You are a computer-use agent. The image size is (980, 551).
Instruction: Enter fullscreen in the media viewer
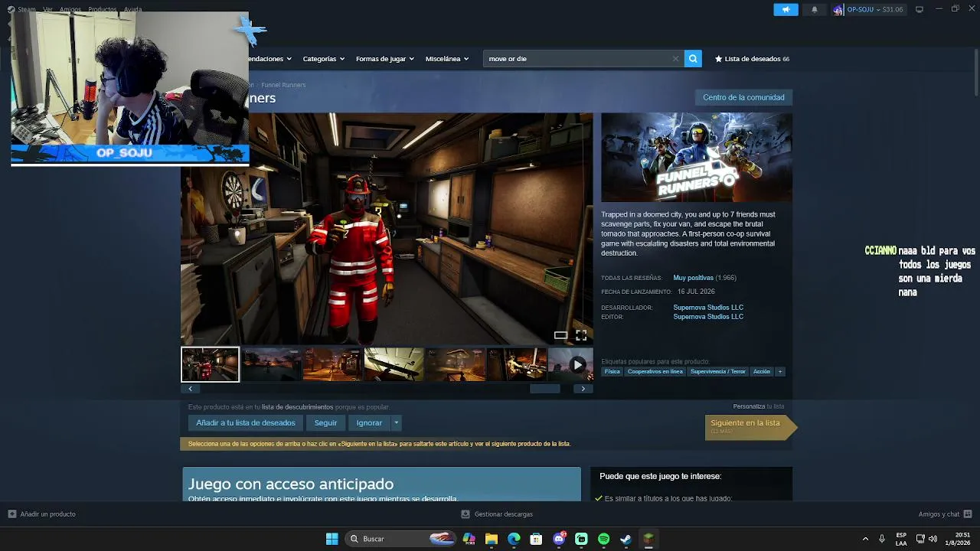click(581, 335)
